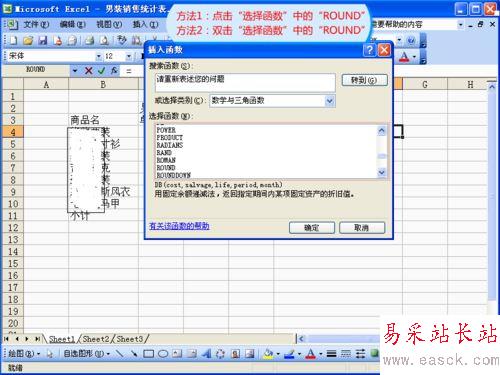Click the Open file folder icon
Image resolution: width=500 pixels, height=375 pixels.
28,41
